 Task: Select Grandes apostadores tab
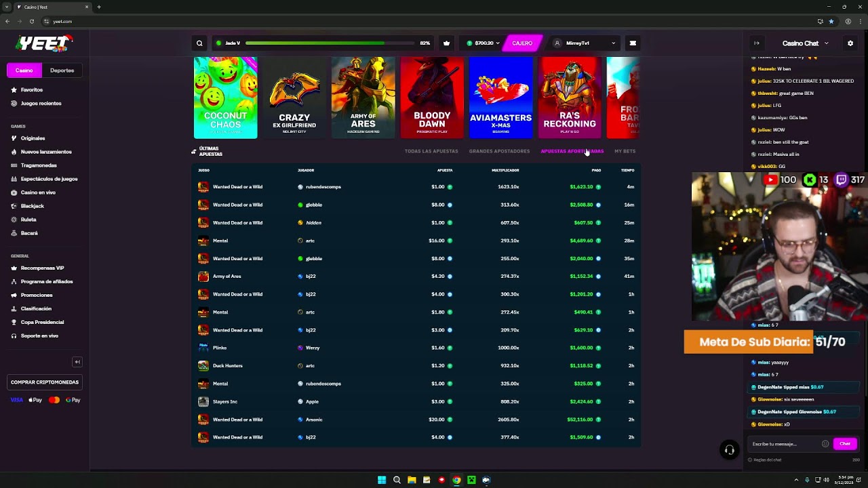tap(499, 151)
